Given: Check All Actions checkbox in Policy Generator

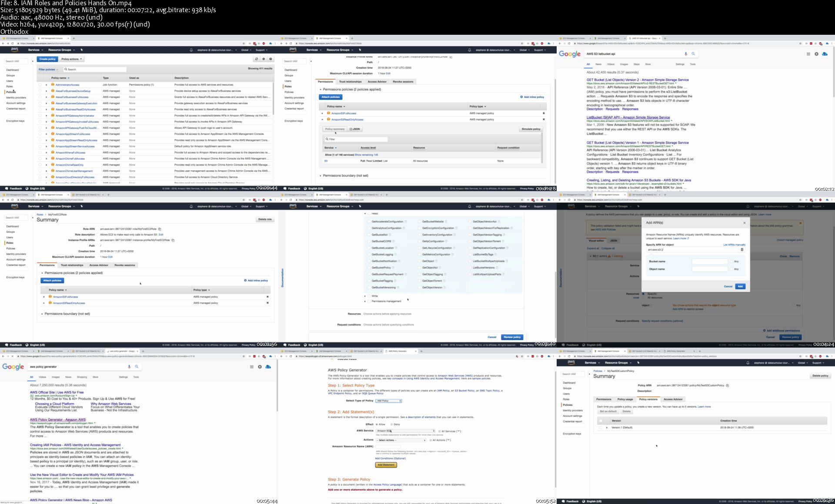Looking at the screenshot, I should coord(430,440).
